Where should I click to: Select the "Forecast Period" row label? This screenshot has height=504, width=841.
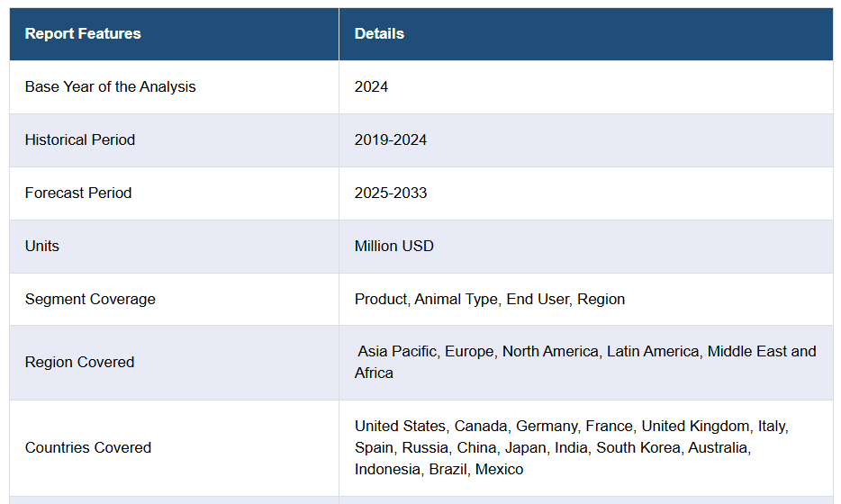point(78,193)
